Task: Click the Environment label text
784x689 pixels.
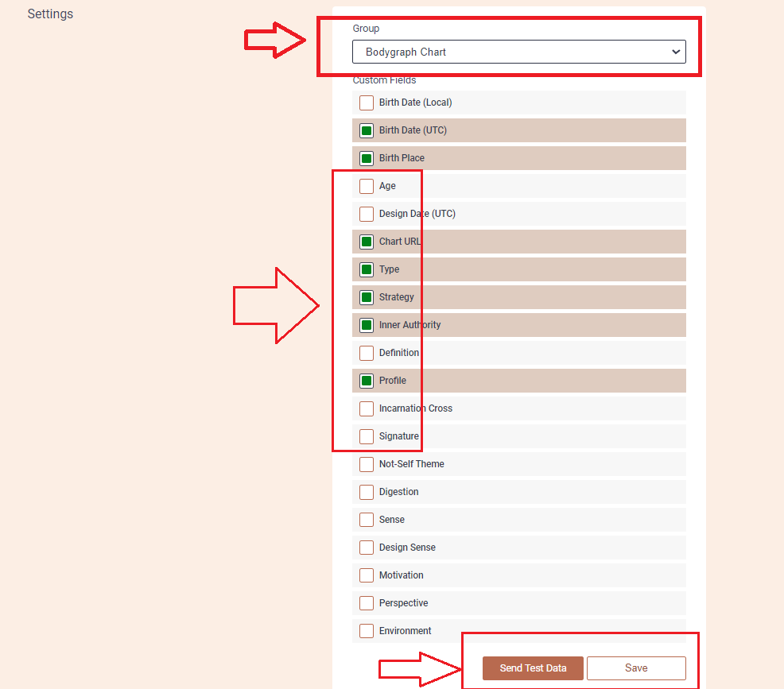Action: pos(405,630)
